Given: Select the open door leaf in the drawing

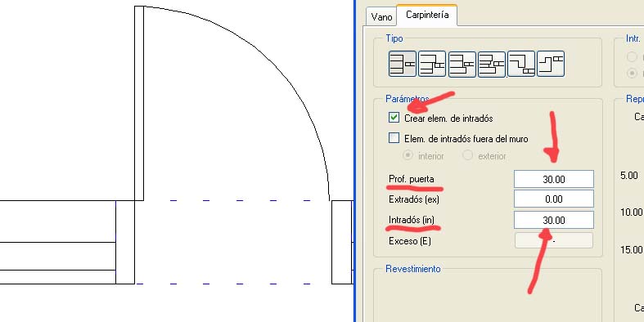Looking at the screenshot, I should pyautogui.click(x=139, y=103).
